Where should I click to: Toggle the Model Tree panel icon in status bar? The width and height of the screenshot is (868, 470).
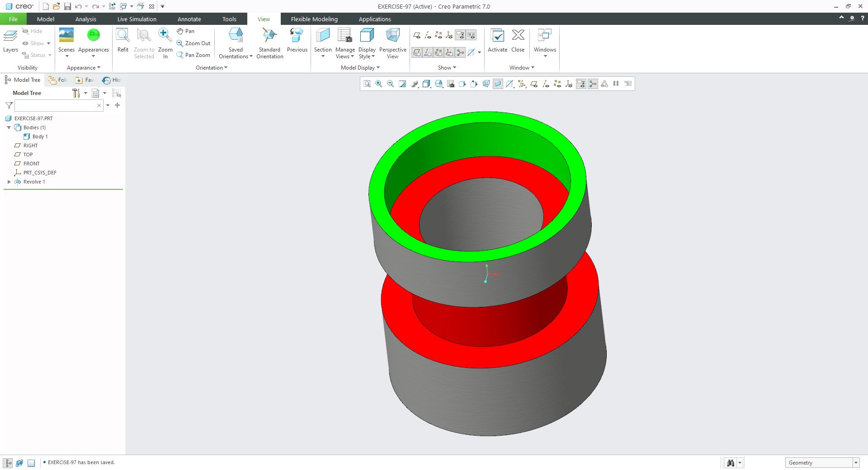coord(9,463)
